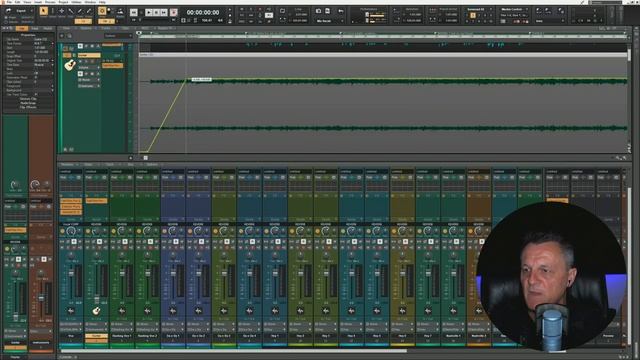Switch to the Clip tab in the inspector
640x360 pixels.
coord(22,29)
